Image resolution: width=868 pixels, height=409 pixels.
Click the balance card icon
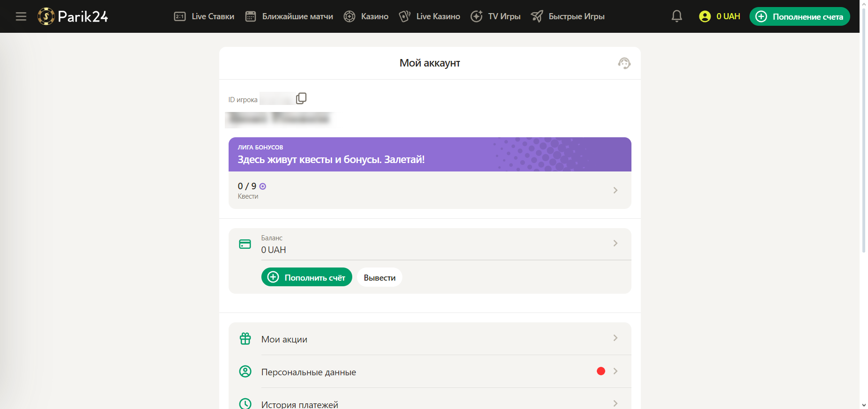point(245,244)
